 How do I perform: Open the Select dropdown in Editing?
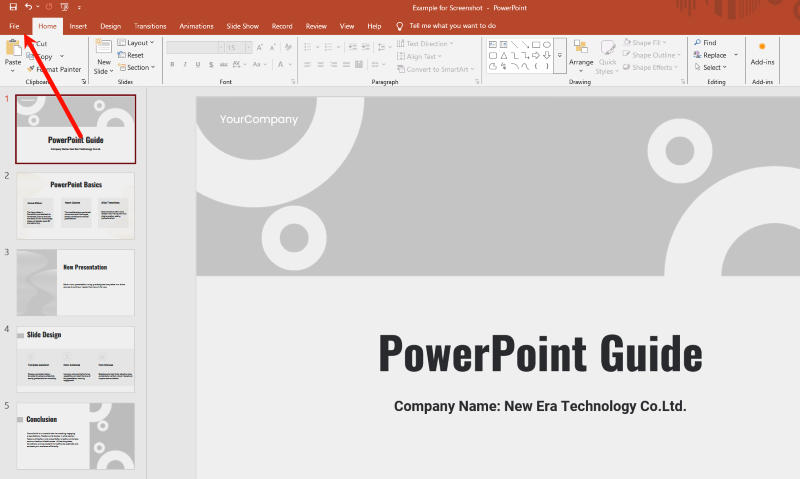(710, 67)
